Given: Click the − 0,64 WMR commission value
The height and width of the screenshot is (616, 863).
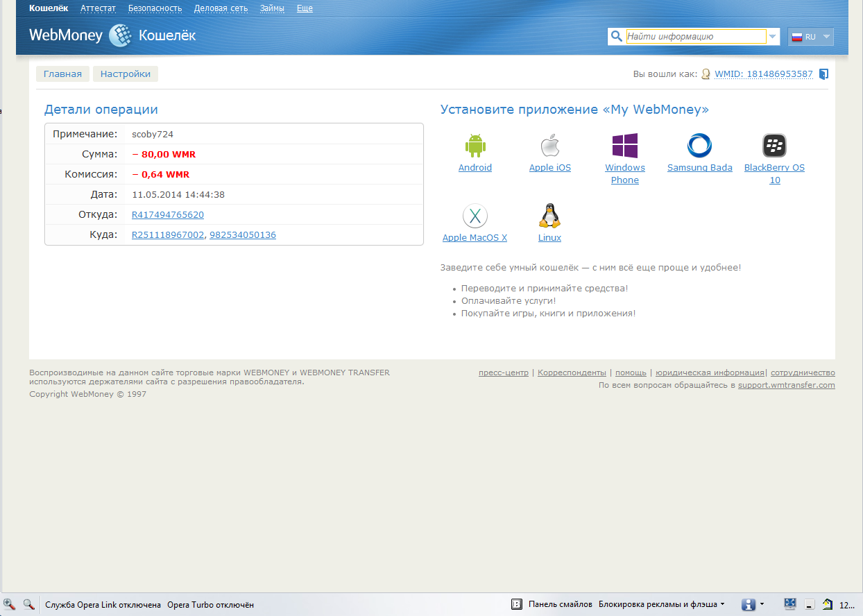Looking at the screenshot, I should pyautogui.click(x=160, y=175).
